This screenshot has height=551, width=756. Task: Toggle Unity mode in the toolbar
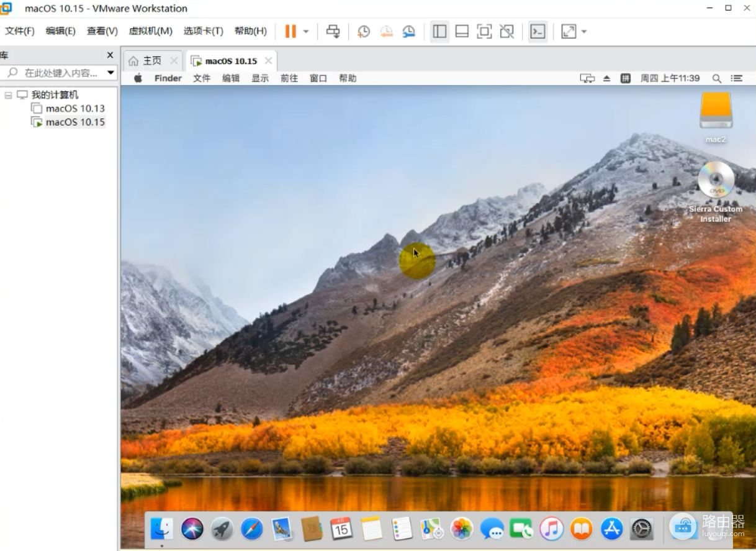click(507, 32)
